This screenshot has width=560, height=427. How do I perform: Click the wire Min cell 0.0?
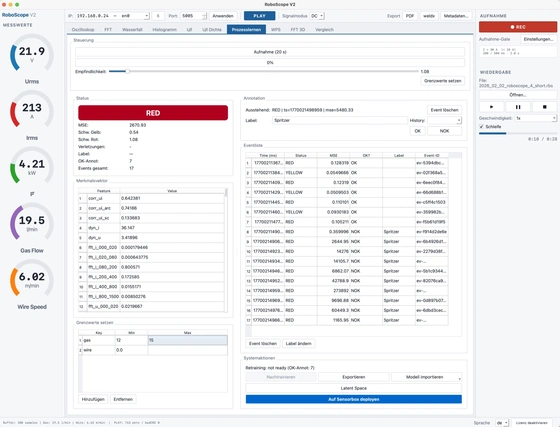point(131,350)
